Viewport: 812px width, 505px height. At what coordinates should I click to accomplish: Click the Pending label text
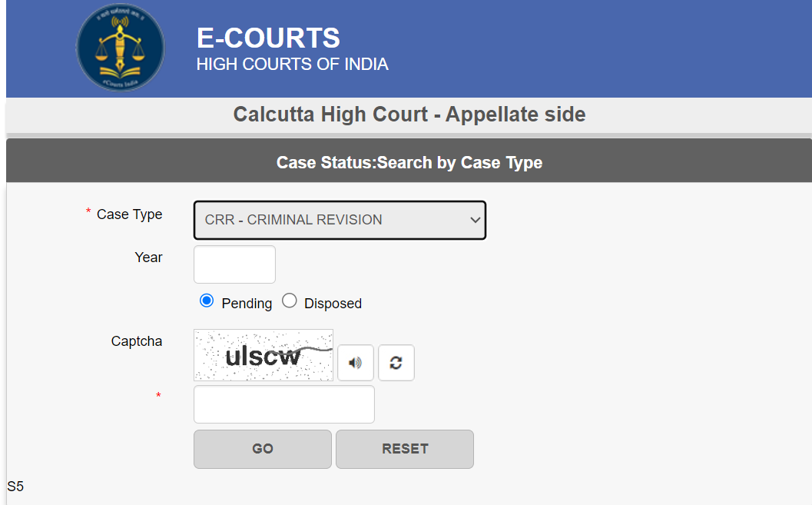pos(247,304)
